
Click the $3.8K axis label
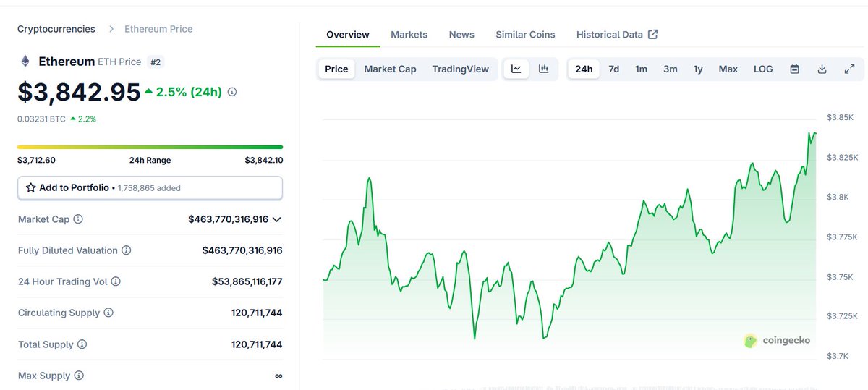click(x=838, y=197)
